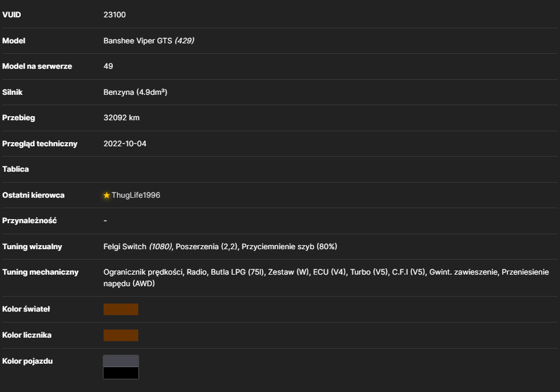Click the Przebieg row label
560x392 pixels.
coord(19,118)
